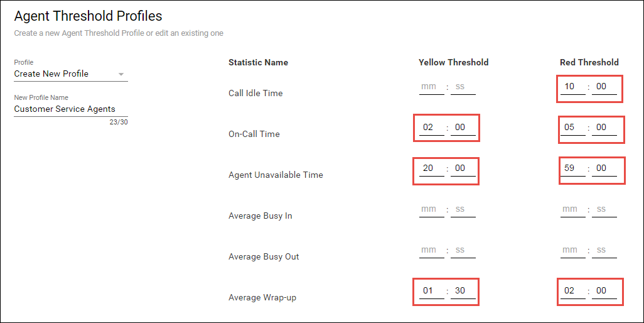Click Average Busy In yellow minutes field

(x=431, y=209)
